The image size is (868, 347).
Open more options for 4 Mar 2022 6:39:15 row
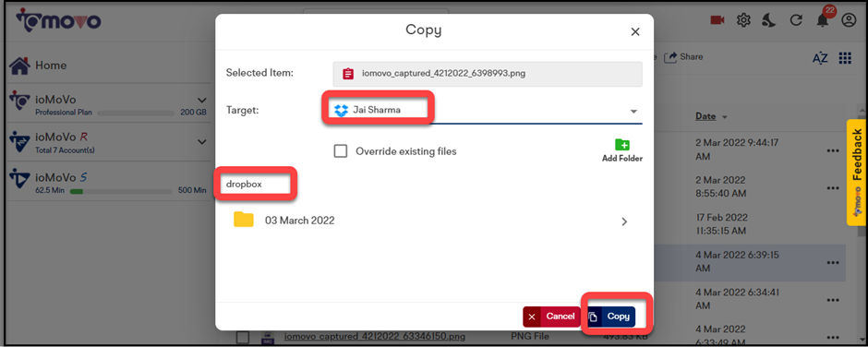[x=833, y=262]
